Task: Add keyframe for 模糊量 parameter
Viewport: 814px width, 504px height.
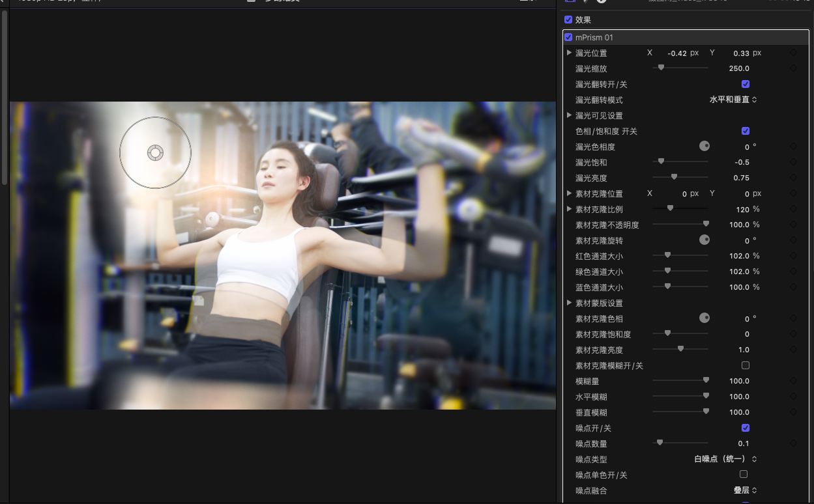Action: tap(793, 381)
